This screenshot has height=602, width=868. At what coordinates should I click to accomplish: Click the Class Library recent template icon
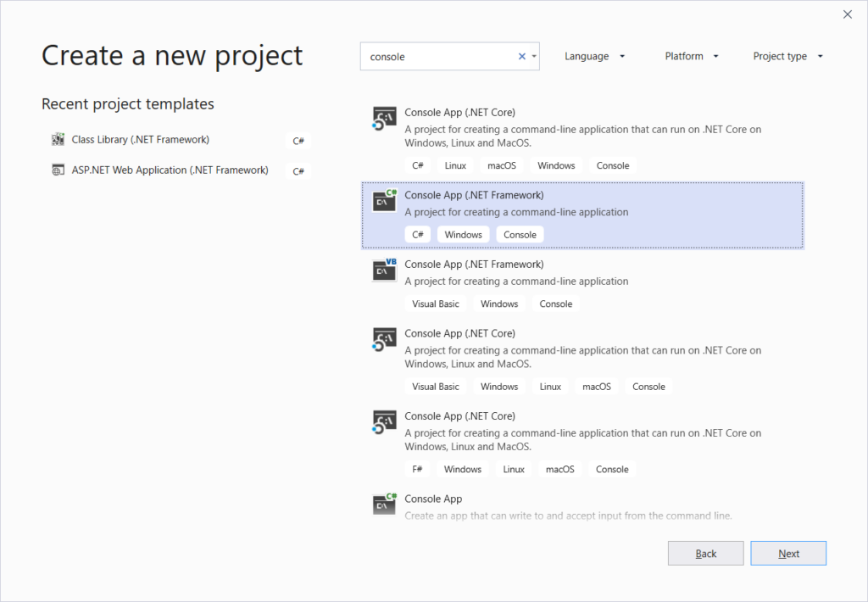pos(58,139)
